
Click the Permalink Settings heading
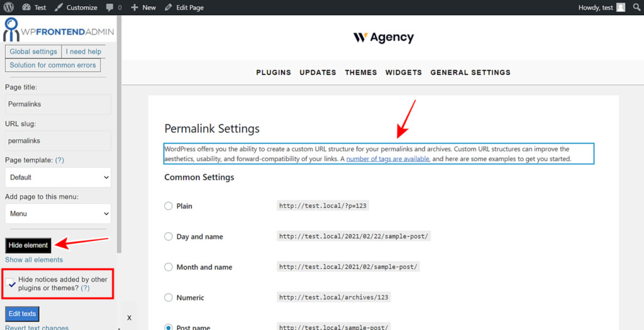coord(212,129)
